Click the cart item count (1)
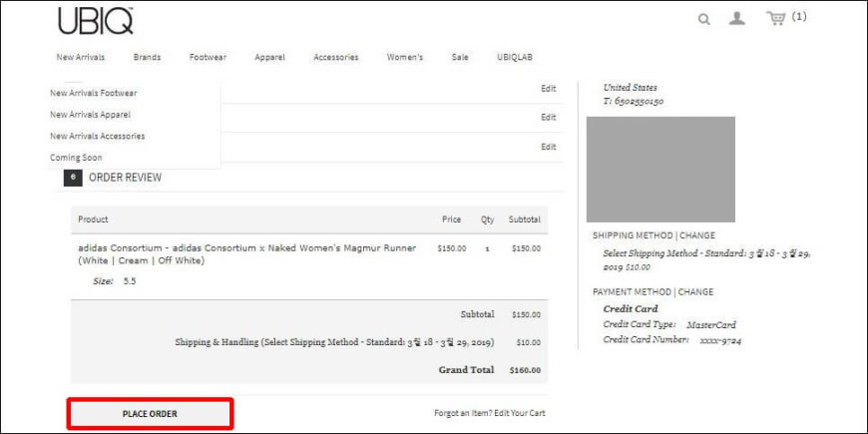Viewport: 868px width, 434px height. [799, 17]
